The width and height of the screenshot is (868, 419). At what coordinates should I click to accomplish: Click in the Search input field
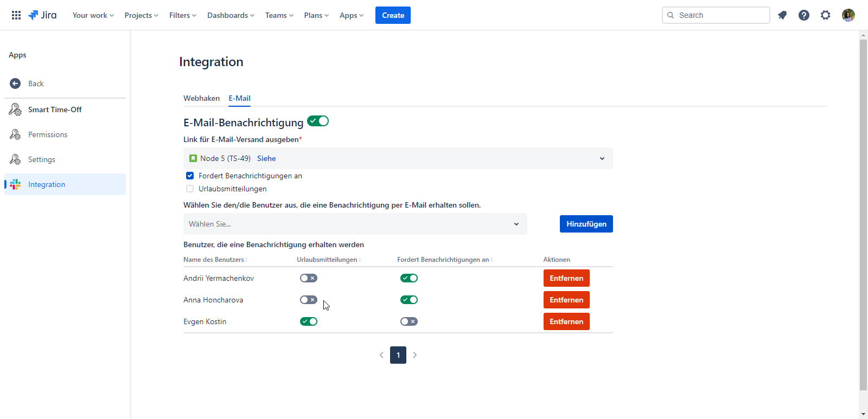pos(722,15)
